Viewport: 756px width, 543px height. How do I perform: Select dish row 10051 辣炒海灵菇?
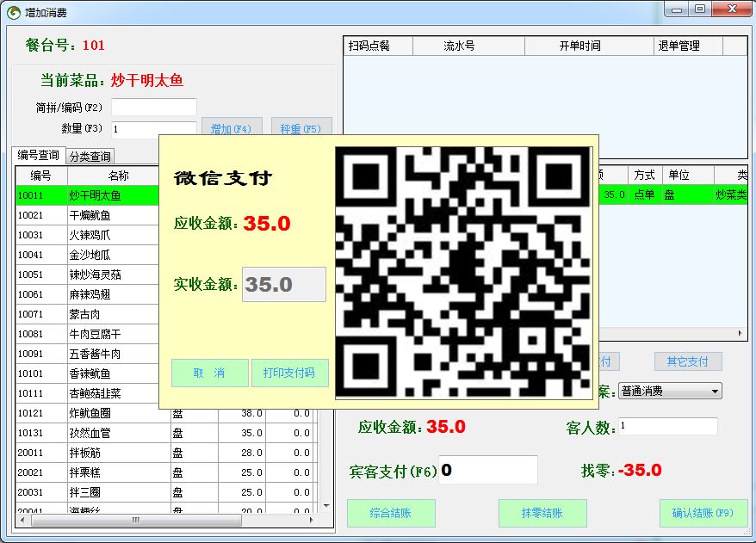pyautogui.click(x=88, y=275)
